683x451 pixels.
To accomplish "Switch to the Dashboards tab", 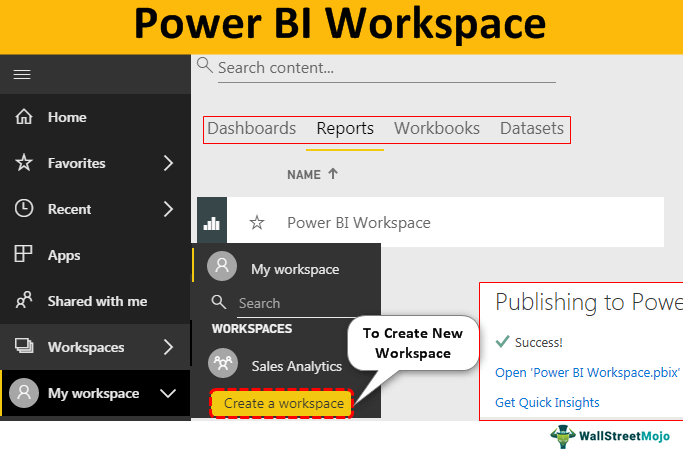I will (x=251, y=129).
